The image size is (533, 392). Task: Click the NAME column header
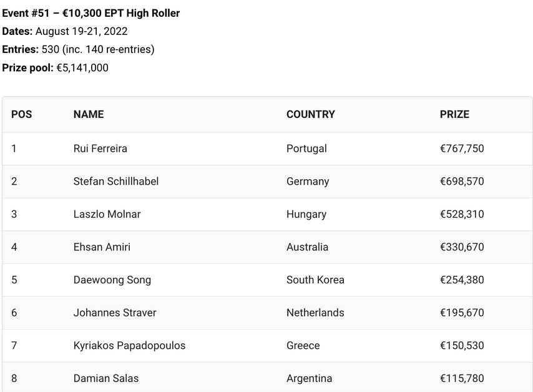click(89, 114)
